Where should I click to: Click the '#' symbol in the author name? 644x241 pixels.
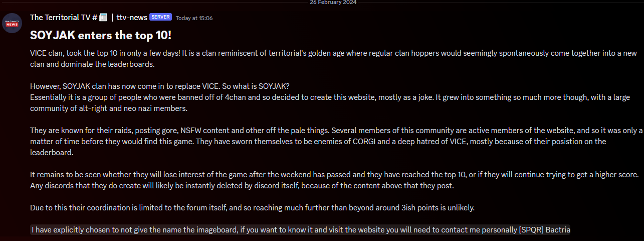[x=94, y=18]
